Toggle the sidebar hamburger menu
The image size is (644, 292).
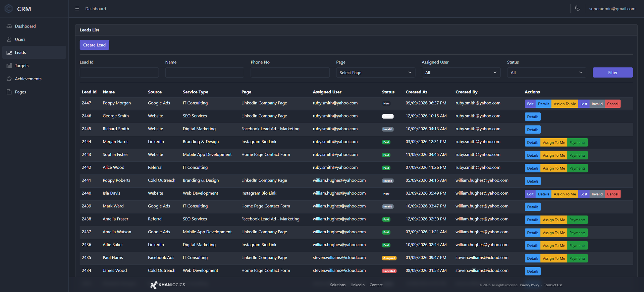(77, 9)
